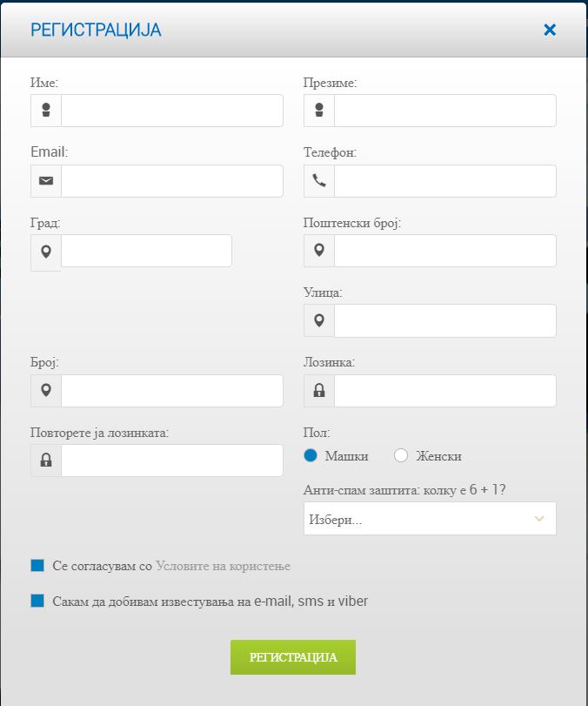
Task: Click the green РЕГИСТРАЦИЈА button
Action: click(293, 657)
